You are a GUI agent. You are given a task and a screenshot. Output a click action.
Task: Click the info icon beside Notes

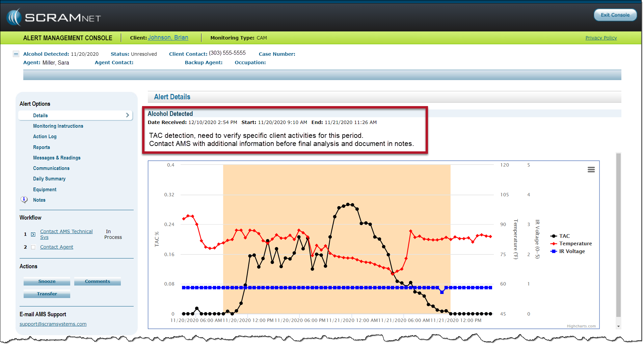coord(24,200)
